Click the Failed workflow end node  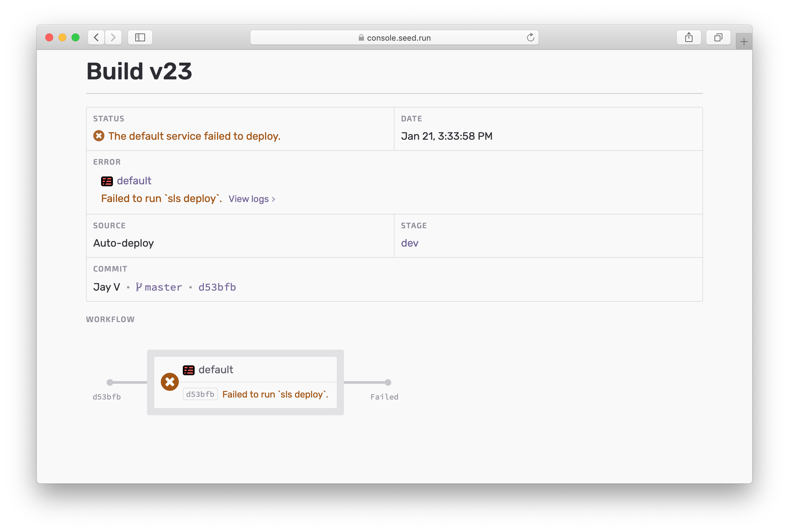(388, 383)
